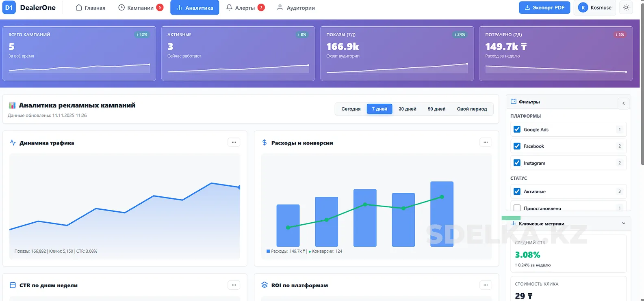
Task: Open options menu for ROI по платформам
Action: pyautogui.click(x=486, y=285)
